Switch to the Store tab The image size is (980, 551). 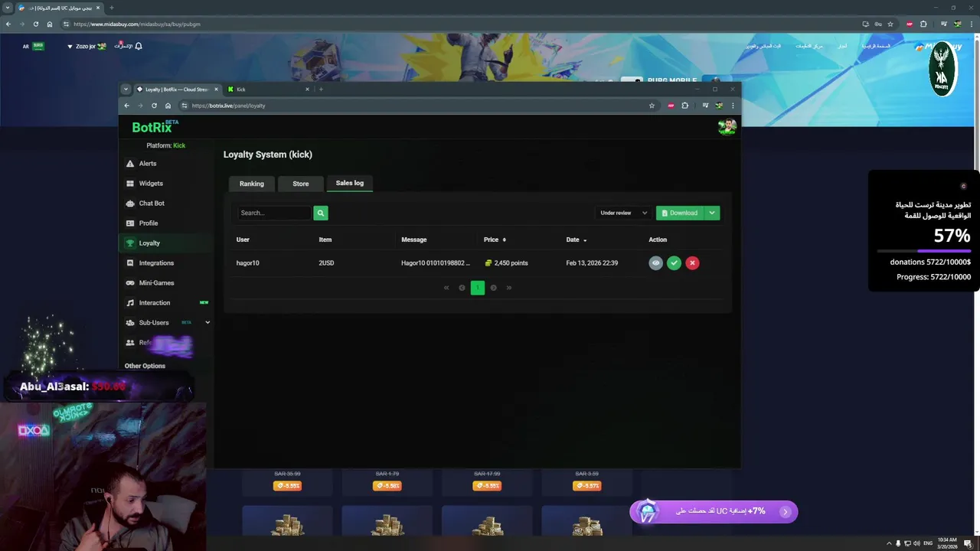coord(300,184)
